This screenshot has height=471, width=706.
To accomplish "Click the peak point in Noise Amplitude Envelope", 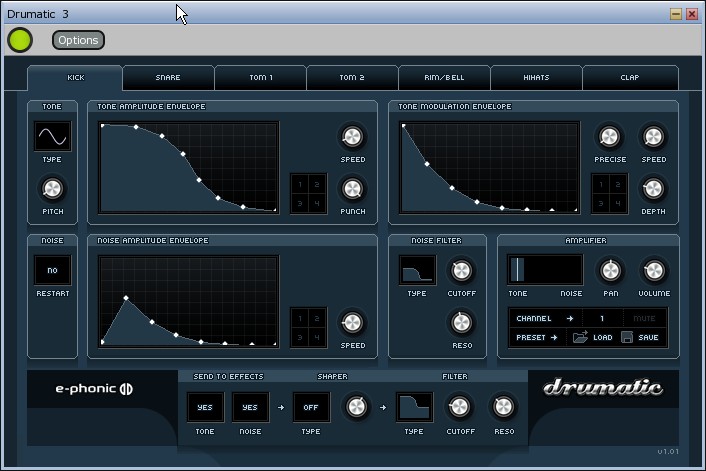I will 126,298.
